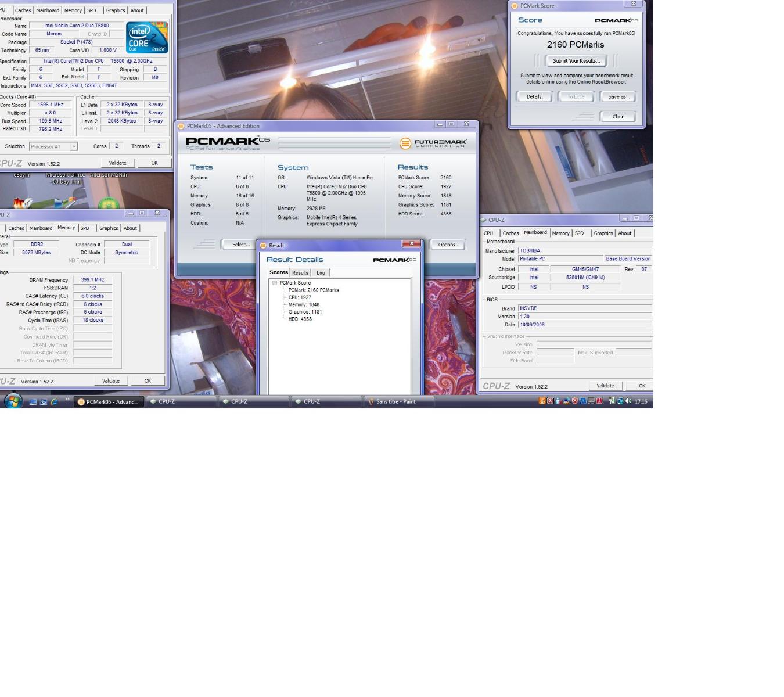Screen dimensions: 784x697
Task: Click the red M tray icon
Action: [599, 401]
